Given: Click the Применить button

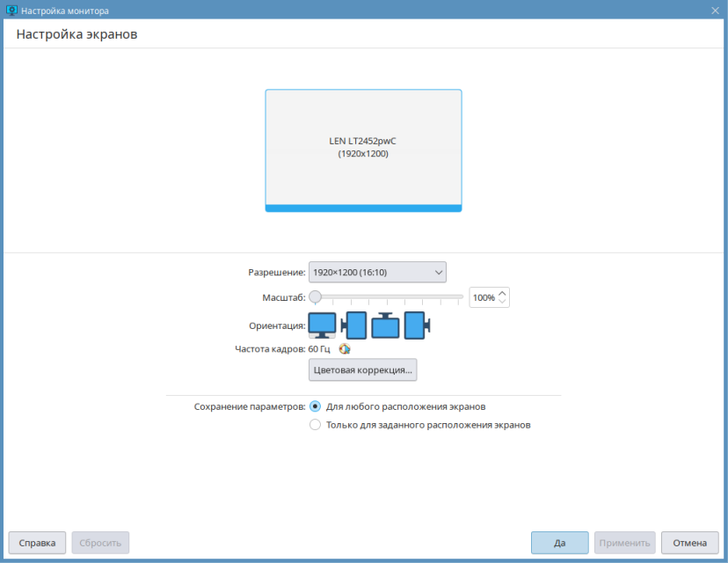Looking at the screenshot, I should coord(624,543).
